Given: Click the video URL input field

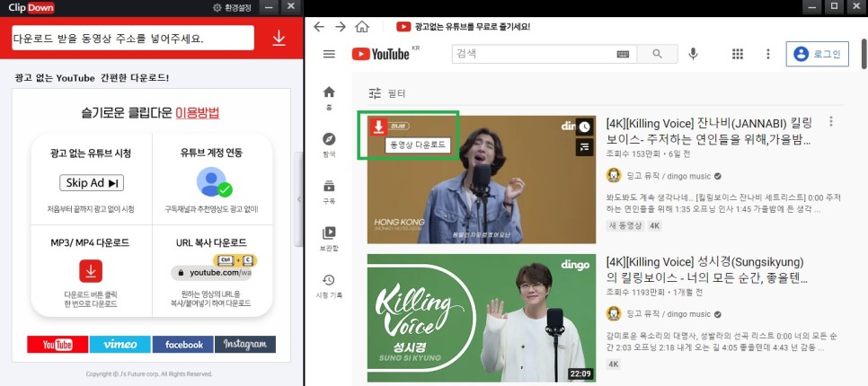Looking at the screenshot, I should click(133, 39).
